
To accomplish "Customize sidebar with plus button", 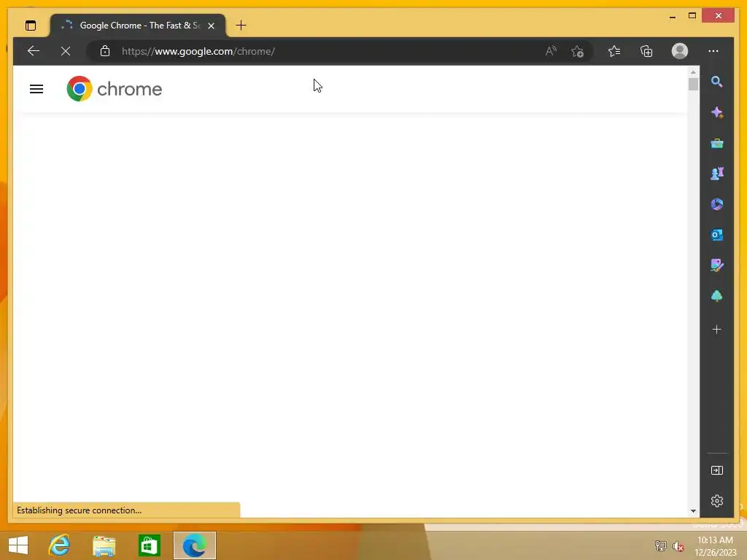I will pos(716,329).
